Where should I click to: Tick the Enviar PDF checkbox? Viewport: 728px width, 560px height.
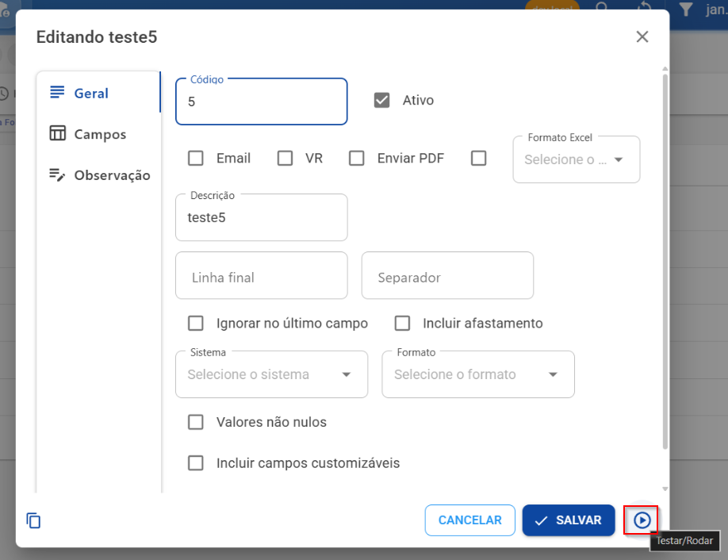click(x=357, y=158)
